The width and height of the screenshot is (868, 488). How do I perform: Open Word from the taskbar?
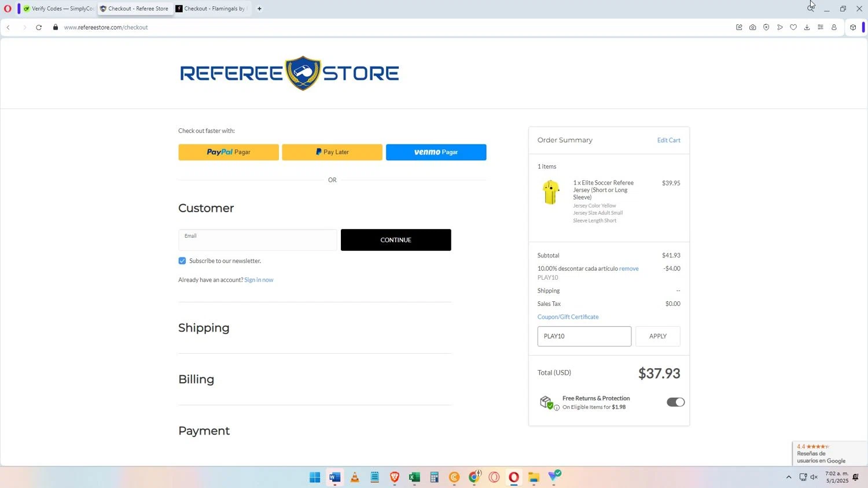point(335,477)
